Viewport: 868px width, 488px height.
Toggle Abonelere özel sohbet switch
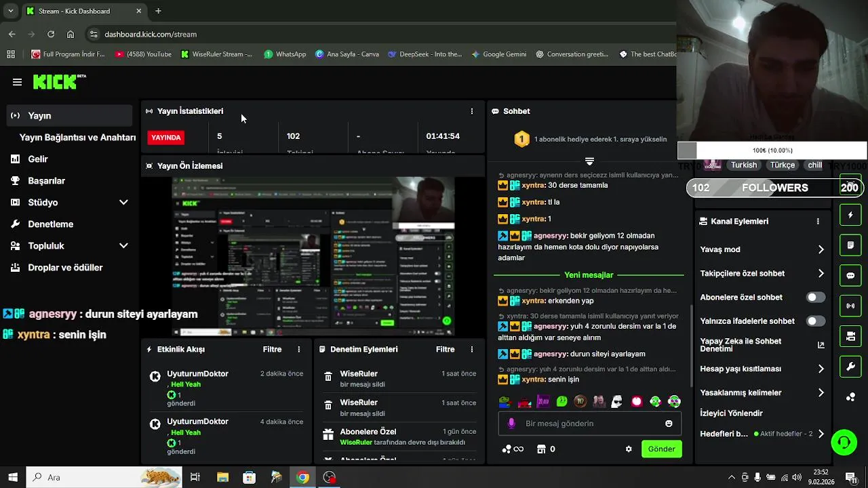click(x=815, y=297)
